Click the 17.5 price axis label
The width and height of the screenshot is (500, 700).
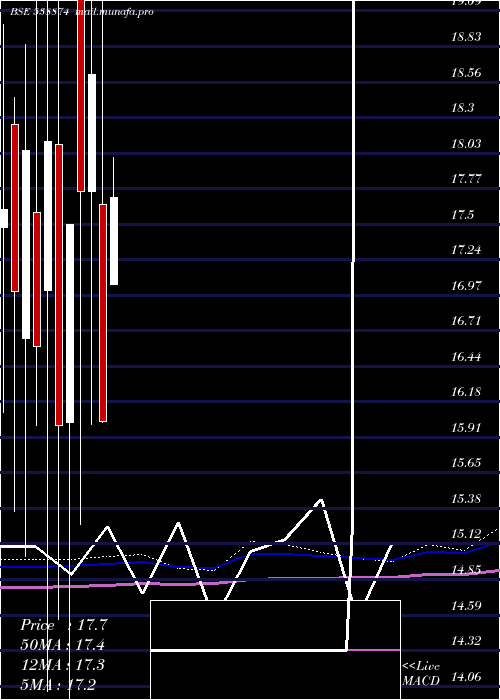[463, 215]
